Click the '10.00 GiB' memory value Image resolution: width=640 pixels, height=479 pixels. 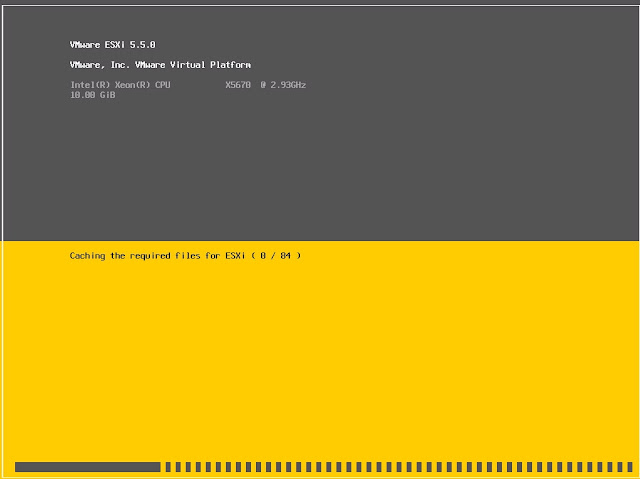point(93,95)
